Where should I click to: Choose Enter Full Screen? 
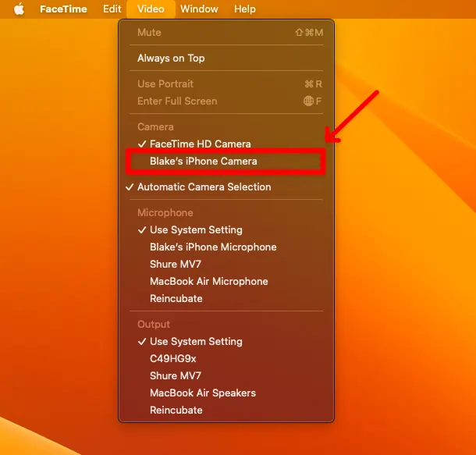[x=226, y=101]
